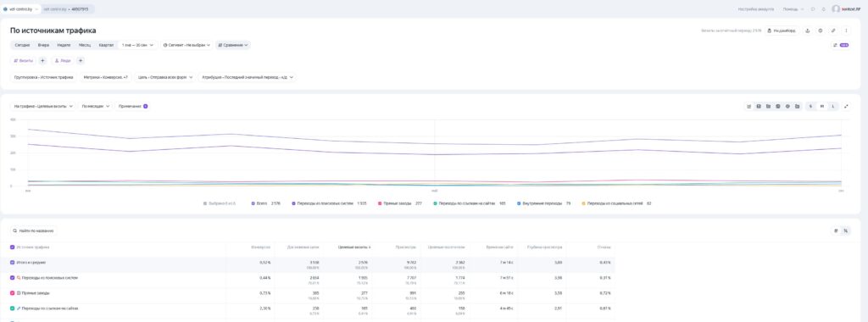
Task: Select the third chart type icon
Action: (768, 106)
